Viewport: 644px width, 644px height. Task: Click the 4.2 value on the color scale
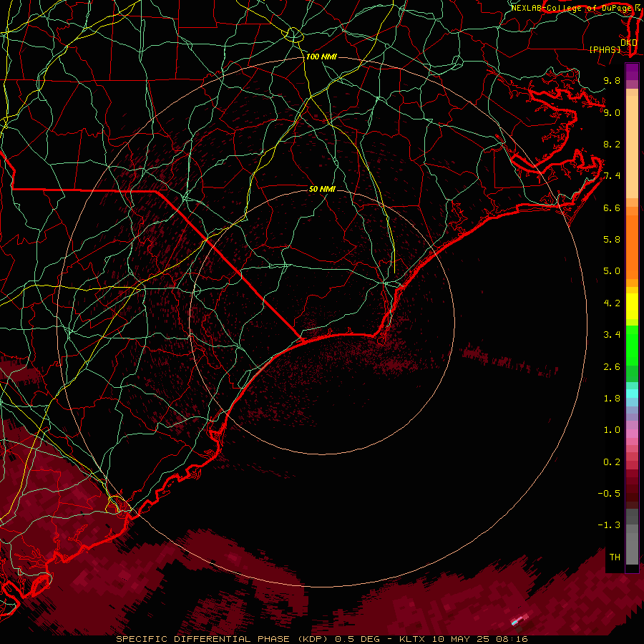(612, 303)
